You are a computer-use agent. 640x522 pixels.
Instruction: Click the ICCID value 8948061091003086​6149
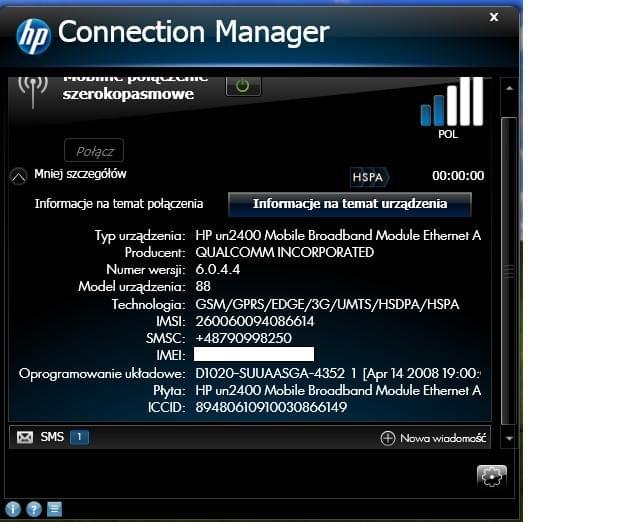[x=271, y=407]
